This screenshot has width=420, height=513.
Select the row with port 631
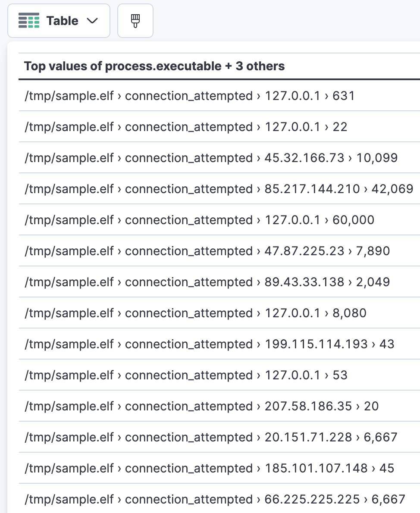[190, 96]
